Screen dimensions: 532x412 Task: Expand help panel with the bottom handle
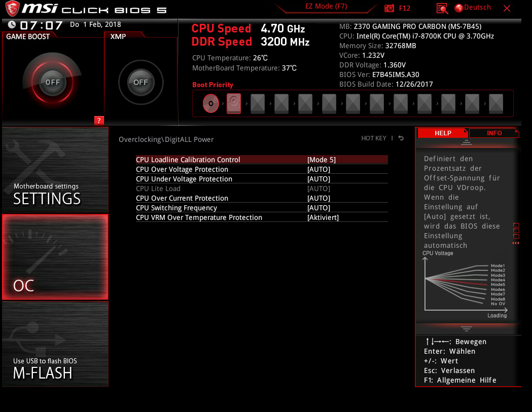coord(466,328)
